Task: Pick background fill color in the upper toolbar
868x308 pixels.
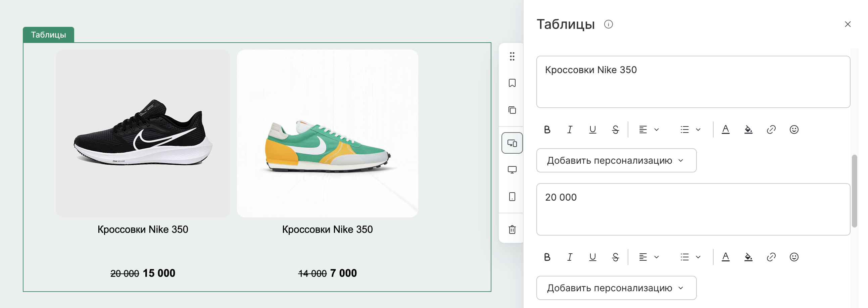Action: (x=748, y=130)
